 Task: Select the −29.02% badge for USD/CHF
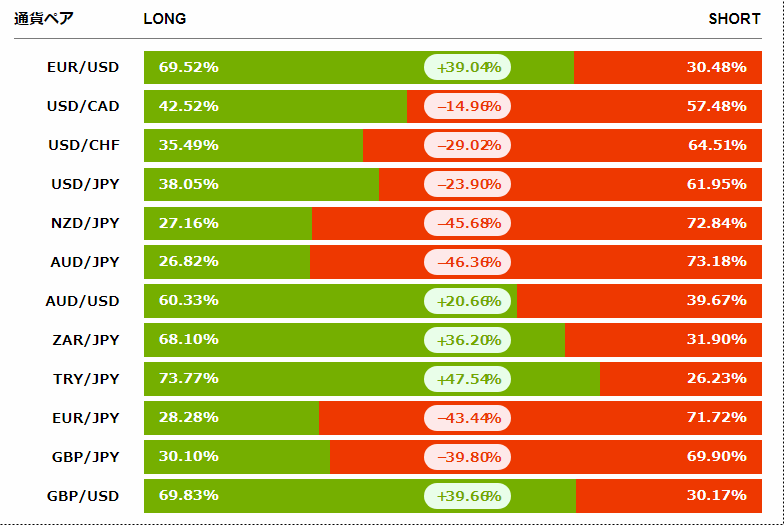tap(468, 145)
